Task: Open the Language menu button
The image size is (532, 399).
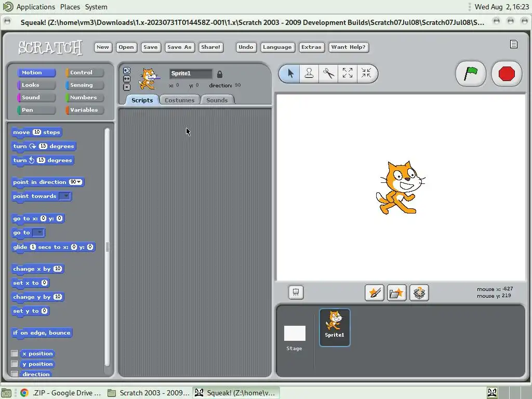Action: 277,47
